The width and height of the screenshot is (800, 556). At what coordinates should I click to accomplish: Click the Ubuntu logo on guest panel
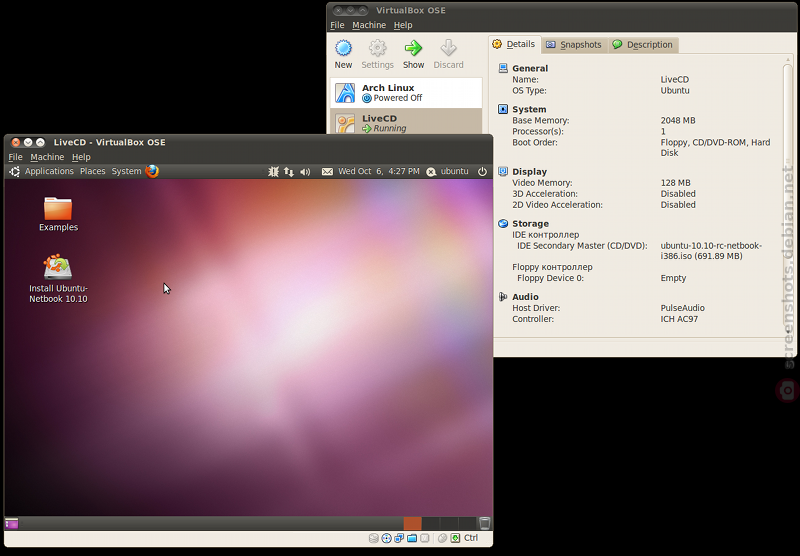[x=15, y=171]
